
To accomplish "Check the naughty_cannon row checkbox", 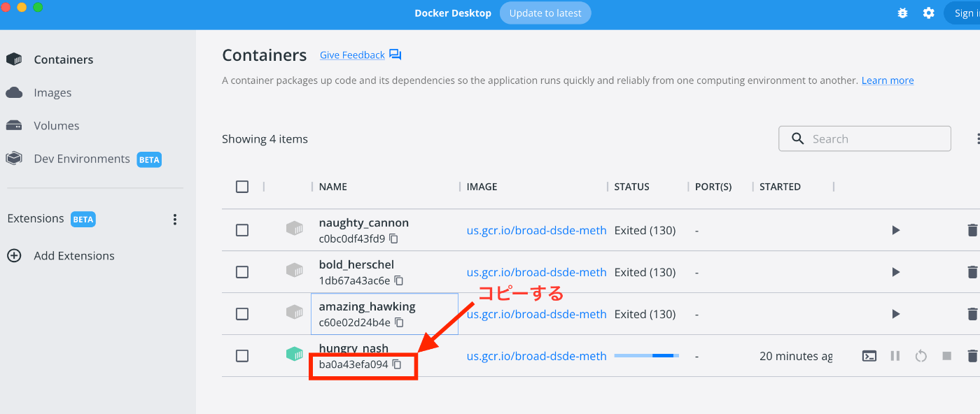I will [242, 230].
